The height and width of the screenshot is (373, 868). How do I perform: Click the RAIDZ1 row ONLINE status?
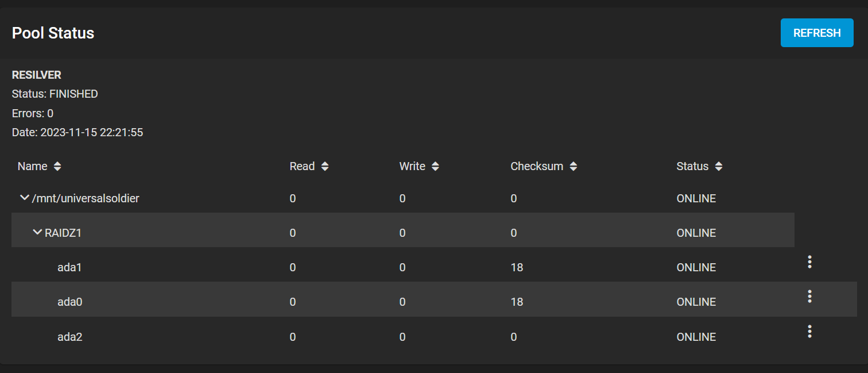coord(696,233)
